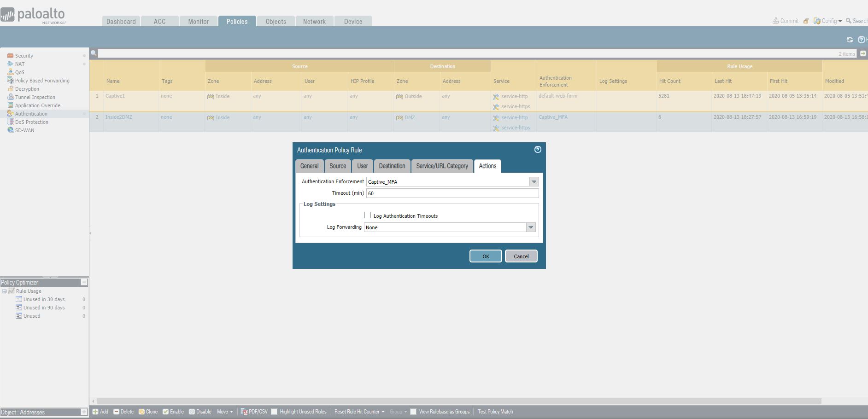Switch to the Monitor tab
This screenshot has width=868, height=419.
tap(199, 21)
